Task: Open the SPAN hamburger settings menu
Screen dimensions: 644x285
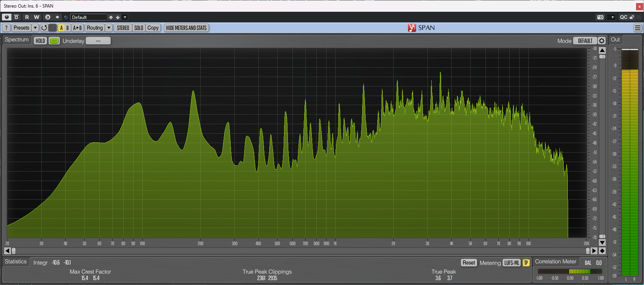Action: click(x=638, y=28)
